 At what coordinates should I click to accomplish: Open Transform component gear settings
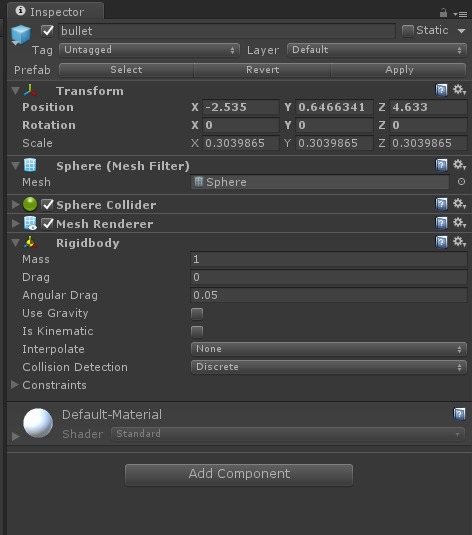click(x=459, y=90)
